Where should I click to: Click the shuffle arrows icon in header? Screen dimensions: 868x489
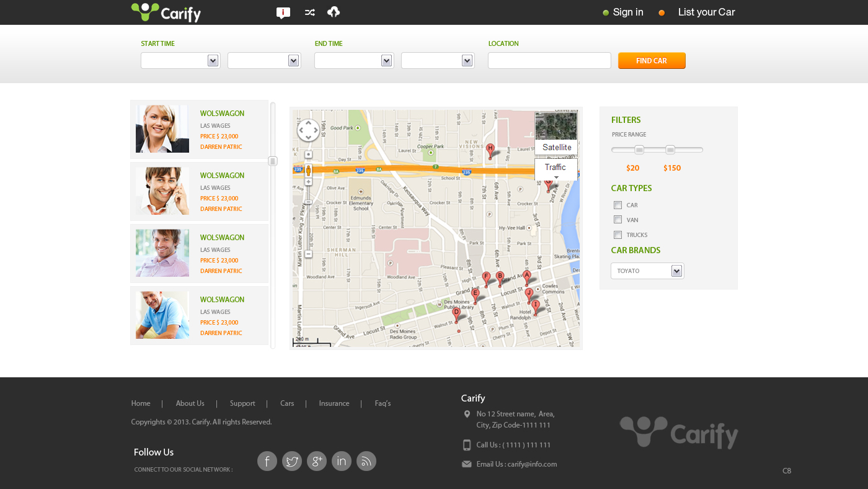pyautogui.click(x=310, y=12)
